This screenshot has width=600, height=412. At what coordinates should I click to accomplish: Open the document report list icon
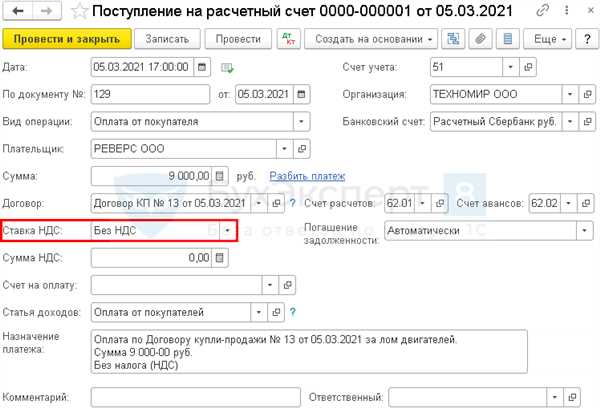(508, 39)
